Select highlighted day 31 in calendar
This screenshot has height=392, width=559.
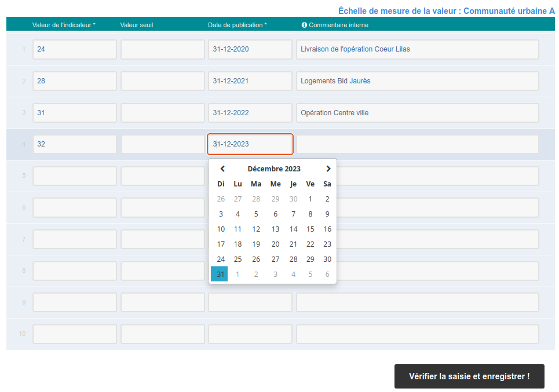pos(219,274)
